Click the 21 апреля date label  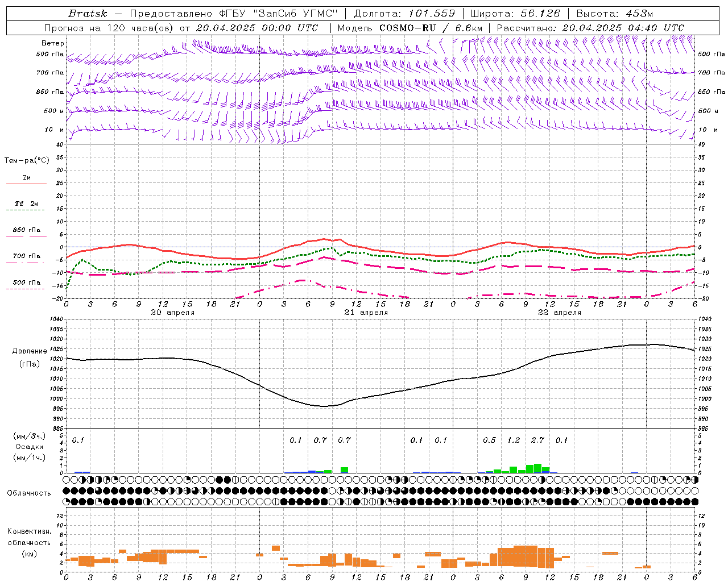(366, 313)
